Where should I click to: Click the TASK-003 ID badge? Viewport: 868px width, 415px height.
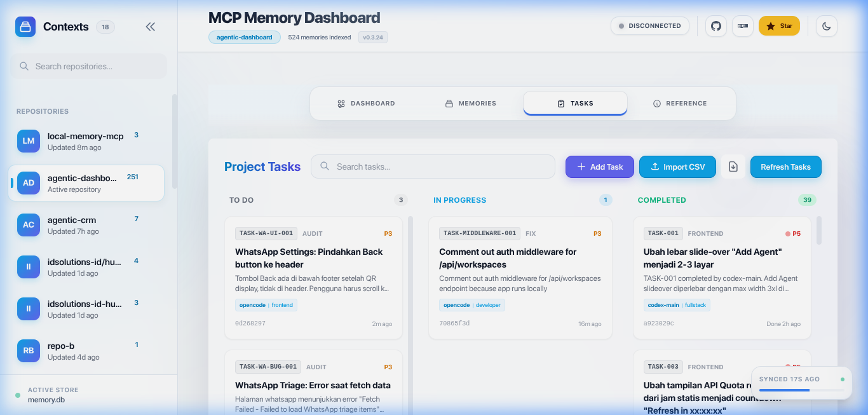click(663, 367)
